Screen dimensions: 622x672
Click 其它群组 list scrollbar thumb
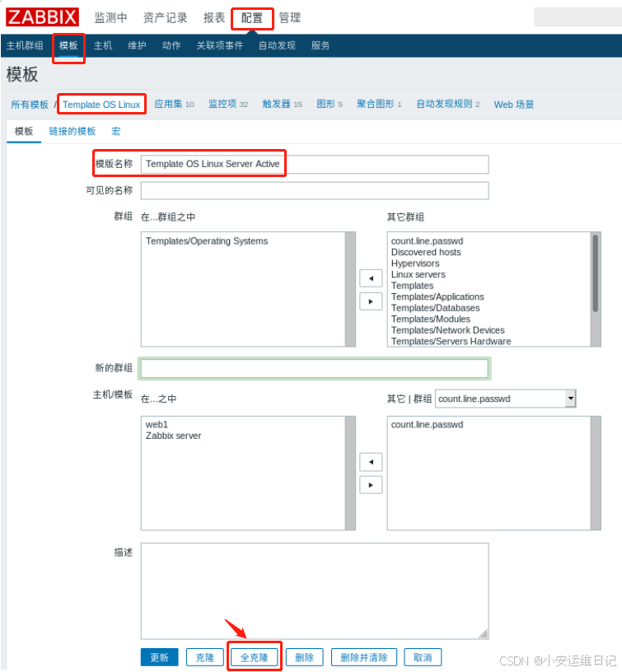pyautogui.click(x=596, y=273)
